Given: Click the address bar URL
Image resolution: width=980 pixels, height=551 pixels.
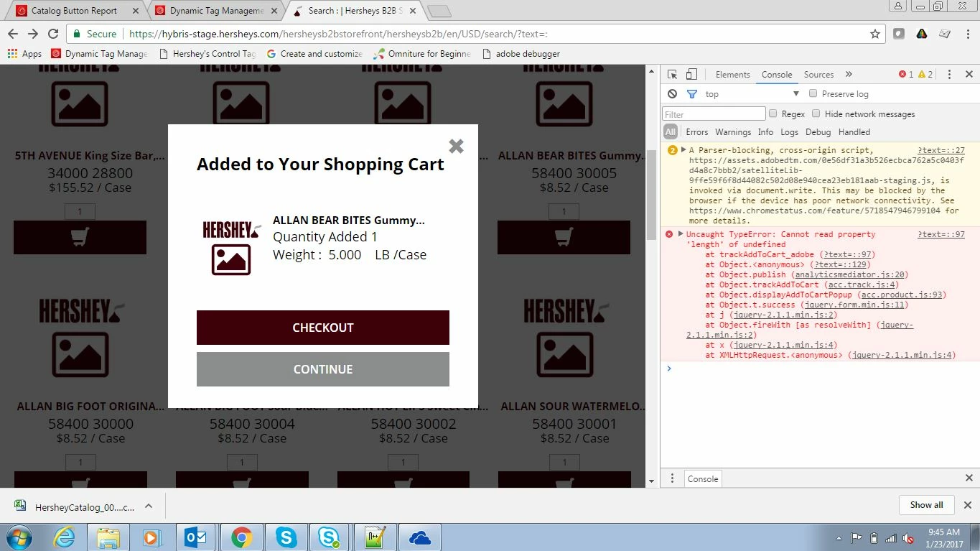Looking at the screenshot, I should (338, 34).
